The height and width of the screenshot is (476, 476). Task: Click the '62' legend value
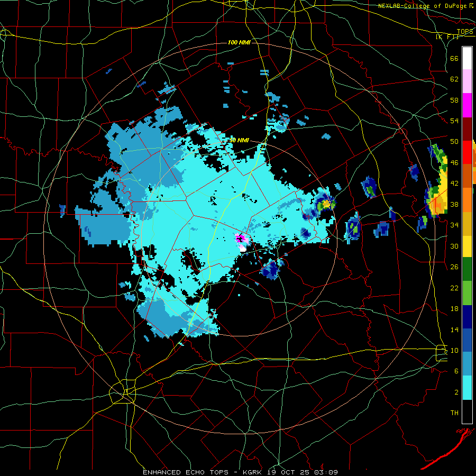pos(454,79)
